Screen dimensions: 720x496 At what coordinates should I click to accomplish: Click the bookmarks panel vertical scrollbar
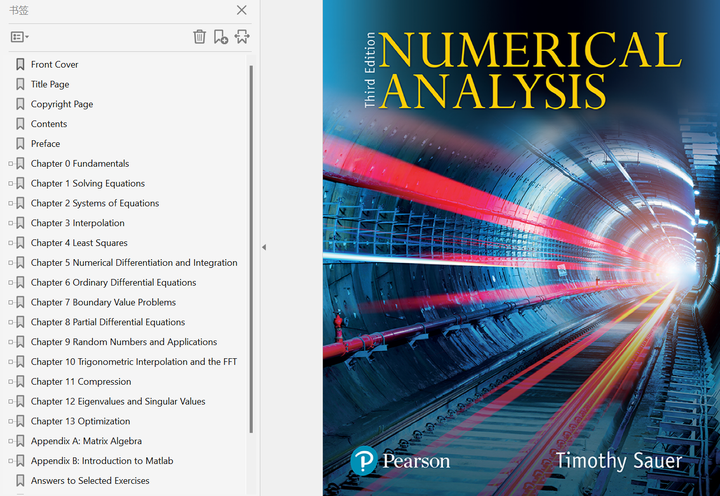tap(251, 250)
